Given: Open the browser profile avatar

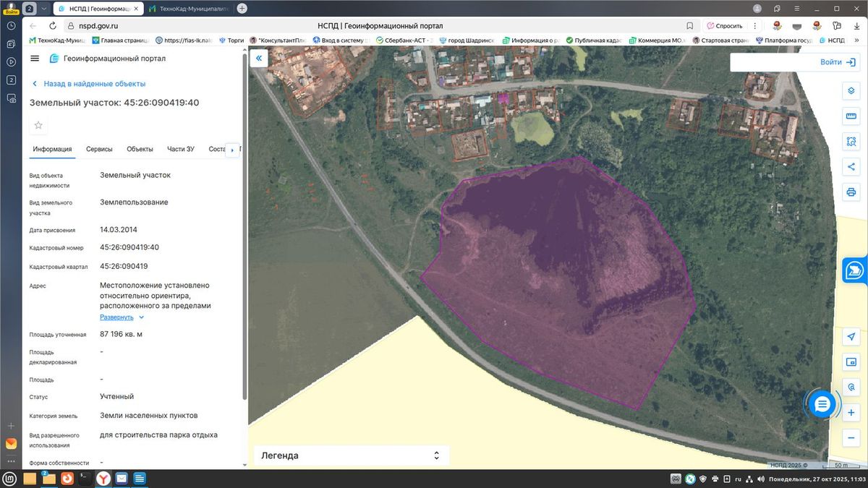Looking at the screenshot, I should click(757, 9).
